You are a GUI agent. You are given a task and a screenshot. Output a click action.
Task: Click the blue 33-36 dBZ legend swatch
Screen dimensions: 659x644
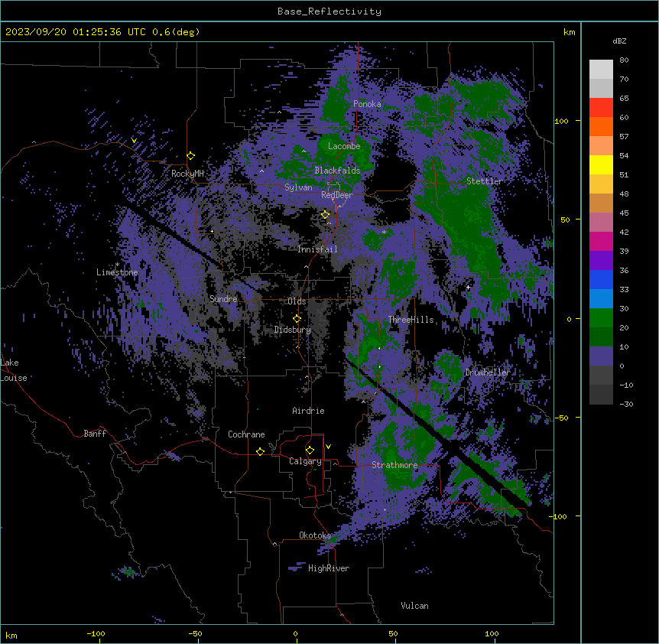click(x=601, y=279)
